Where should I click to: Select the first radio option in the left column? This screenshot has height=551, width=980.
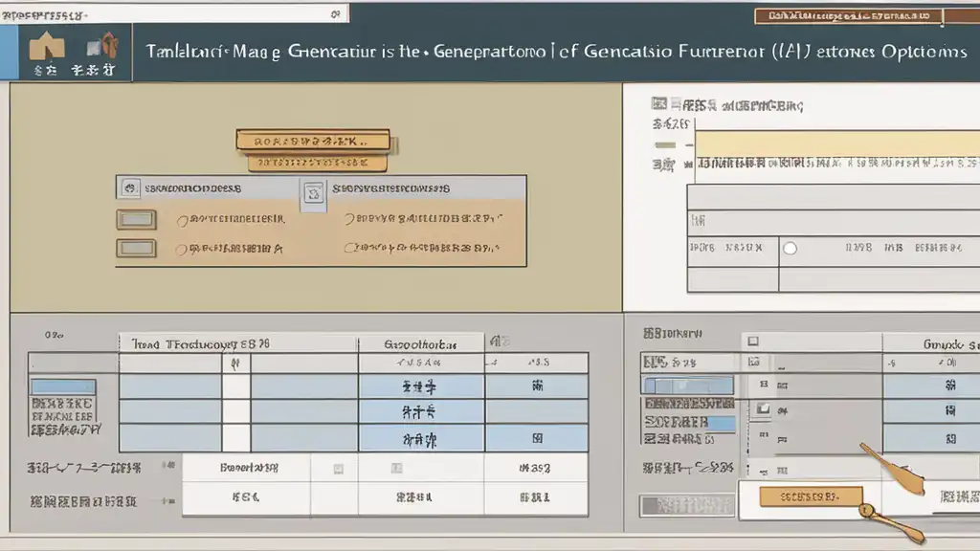coord(181,220)
